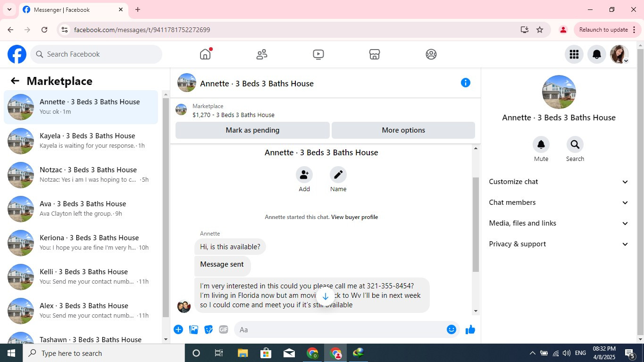Jump to latest message down arrow

(x=325, y=296)
